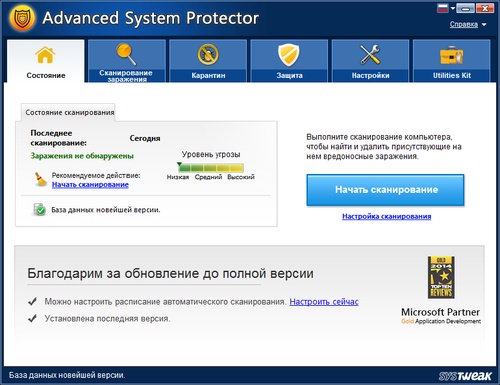Click the Microsoft Partner logo
This screenshot has width=500, height=385.
[x=441, y=316]
